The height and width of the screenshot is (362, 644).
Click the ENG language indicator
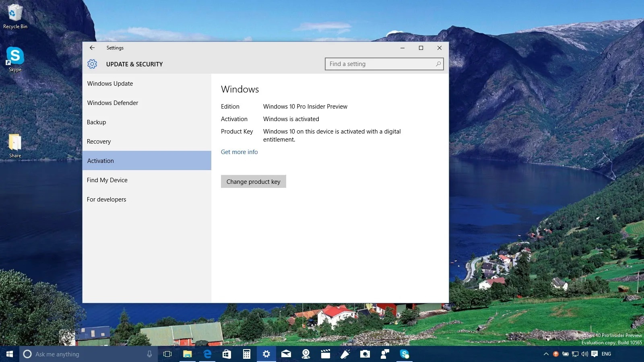point(606,354)
